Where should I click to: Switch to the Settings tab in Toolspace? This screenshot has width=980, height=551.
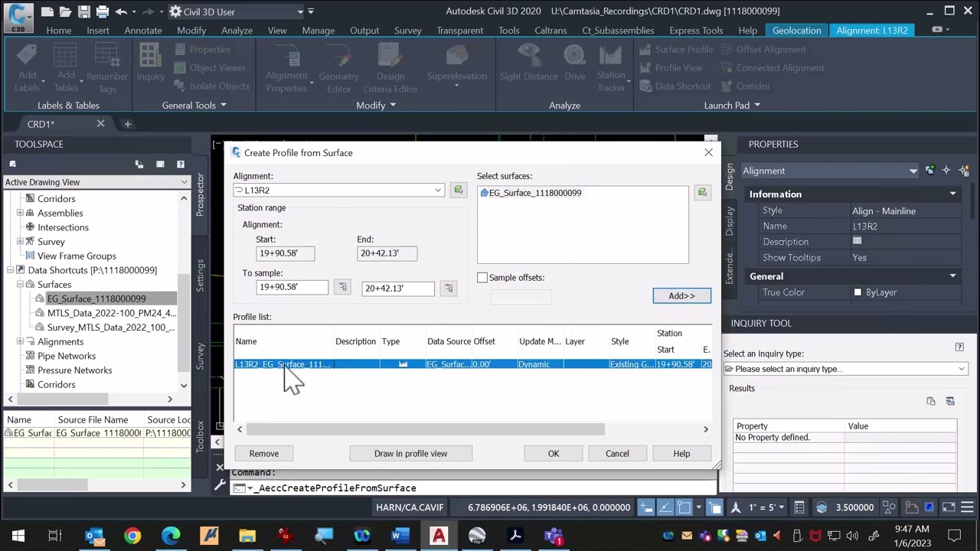pos(200,275)
